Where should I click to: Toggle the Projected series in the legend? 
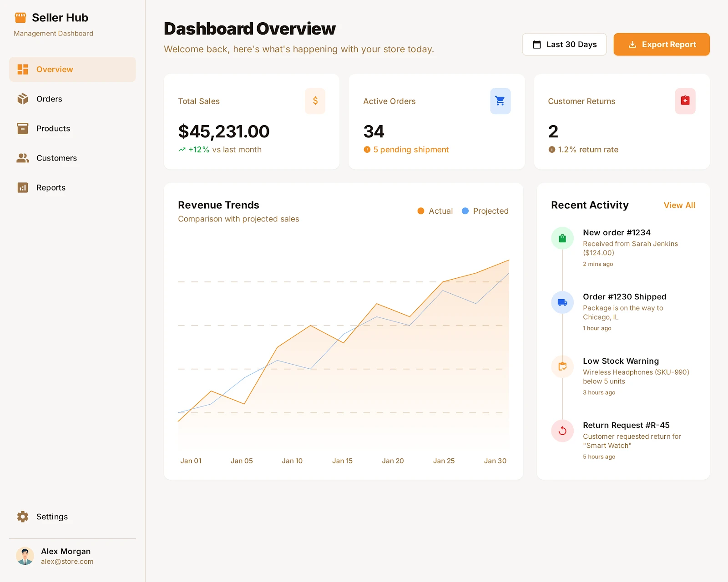[x=485, y=211]
